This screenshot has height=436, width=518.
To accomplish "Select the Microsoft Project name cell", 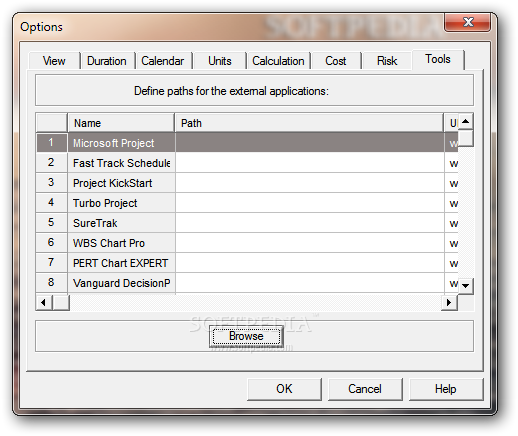I will tap(121, 143).
